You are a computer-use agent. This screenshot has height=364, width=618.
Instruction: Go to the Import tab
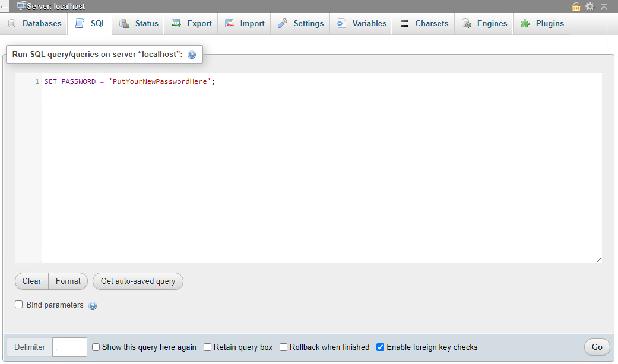(245, 24)
